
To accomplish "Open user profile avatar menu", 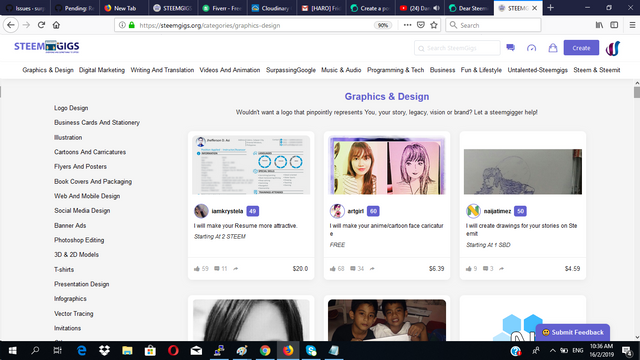I will tap(613, 48).
